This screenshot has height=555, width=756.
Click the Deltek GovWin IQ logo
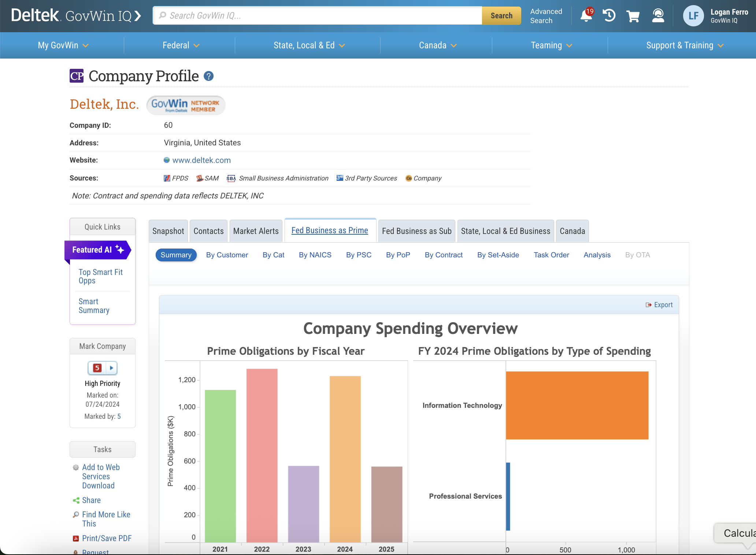click(76, 15)
